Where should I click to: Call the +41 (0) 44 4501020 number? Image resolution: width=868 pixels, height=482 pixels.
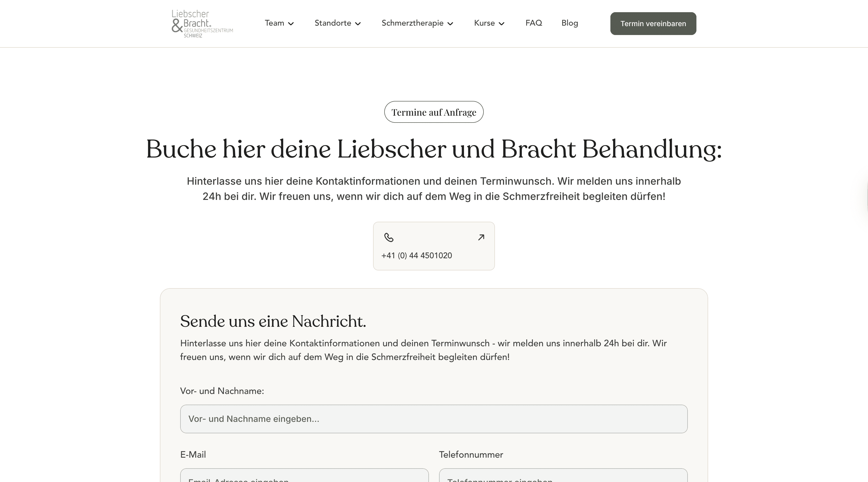[x=416, y=255]
